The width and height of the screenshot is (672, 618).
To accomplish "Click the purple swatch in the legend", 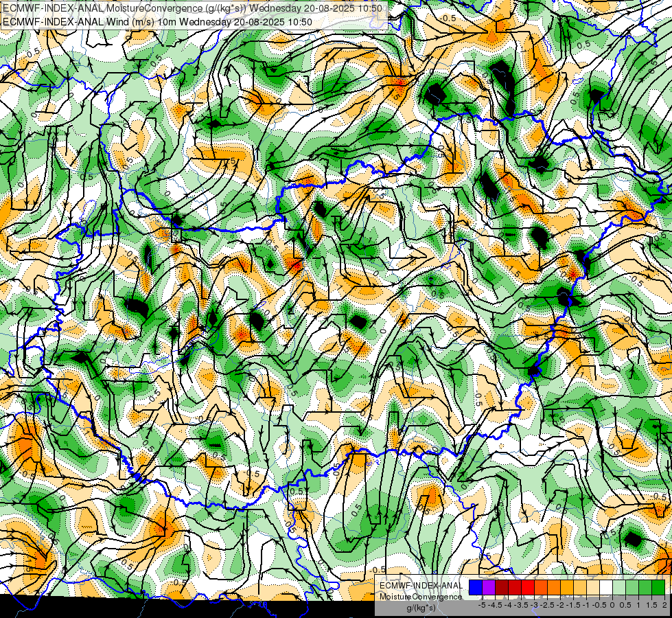I will click(489, 587).
